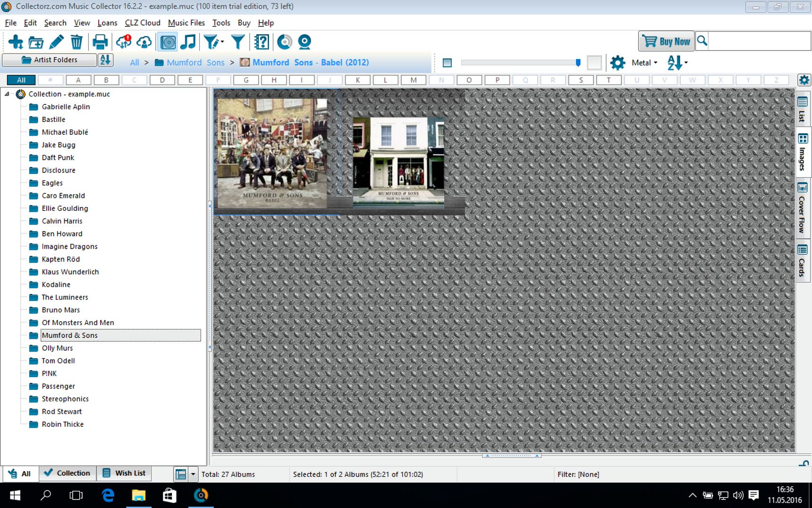Click the thumbnail size slider handle
The image size is (812, 508).
[578, 62]
